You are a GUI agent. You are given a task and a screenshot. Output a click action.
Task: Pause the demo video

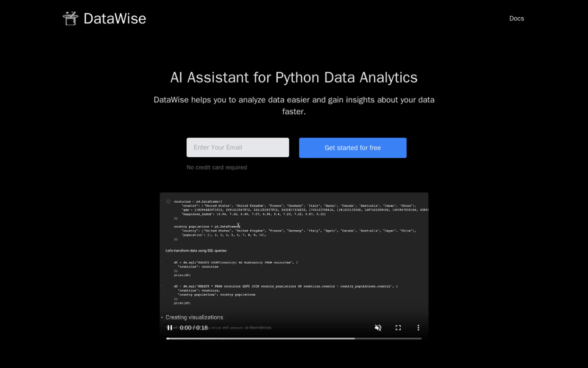(170, 328)
